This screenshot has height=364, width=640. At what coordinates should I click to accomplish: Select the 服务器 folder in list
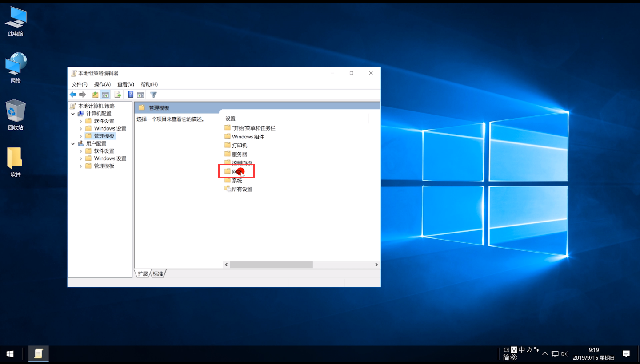(236, 154)
